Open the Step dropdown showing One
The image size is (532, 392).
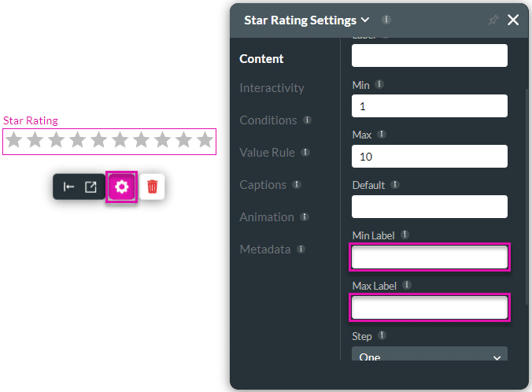pyautogui.click(x=429, y=357)
